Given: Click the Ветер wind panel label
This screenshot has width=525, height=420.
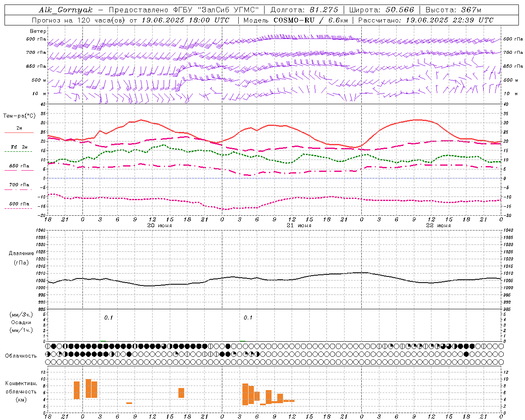Looking at the screenshot, I should click(38, 31).
